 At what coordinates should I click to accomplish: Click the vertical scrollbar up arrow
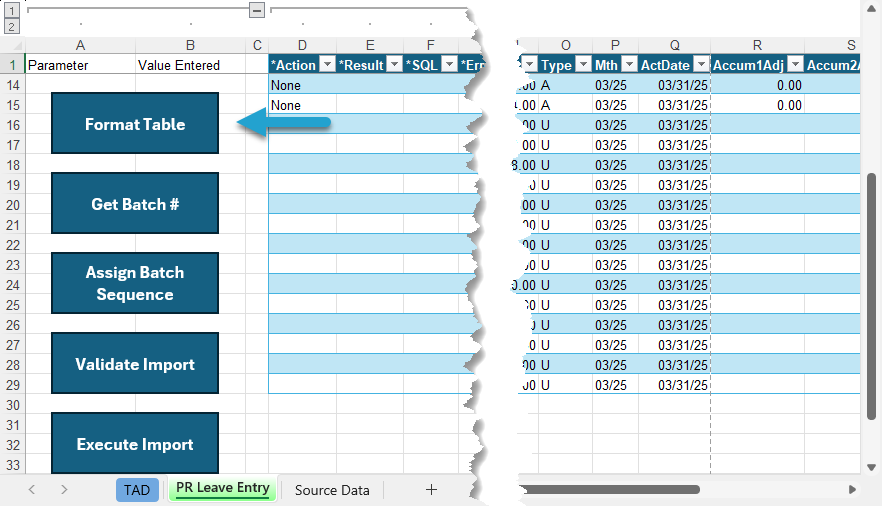coord(871,8)
